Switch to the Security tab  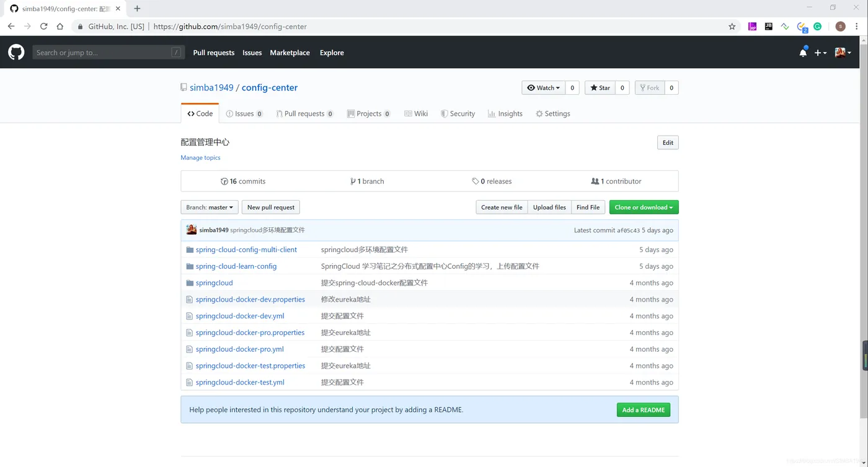click(458, 113)
